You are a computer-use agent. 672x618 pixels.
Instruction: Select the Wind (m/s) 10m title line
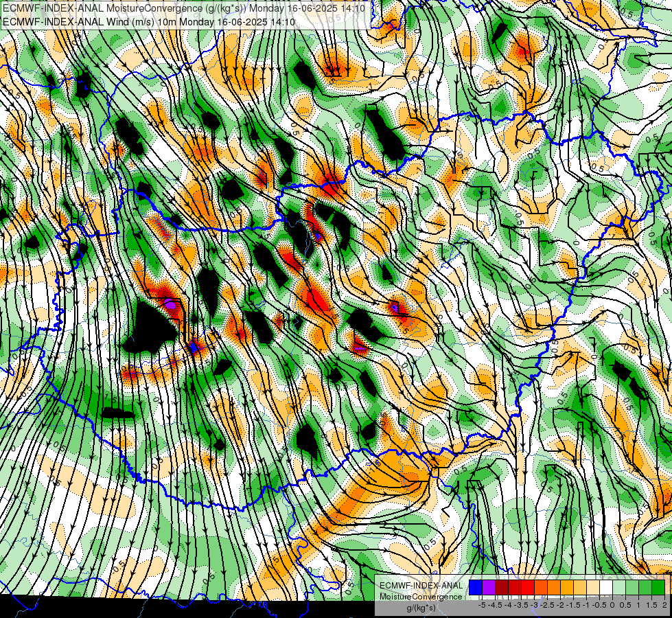pos(148,21)
